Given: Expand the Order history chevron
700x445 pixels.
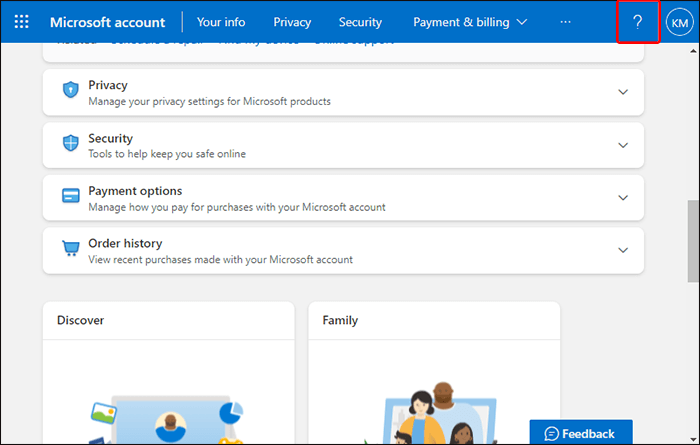Looking at the screenshot, I should point(623,250).
